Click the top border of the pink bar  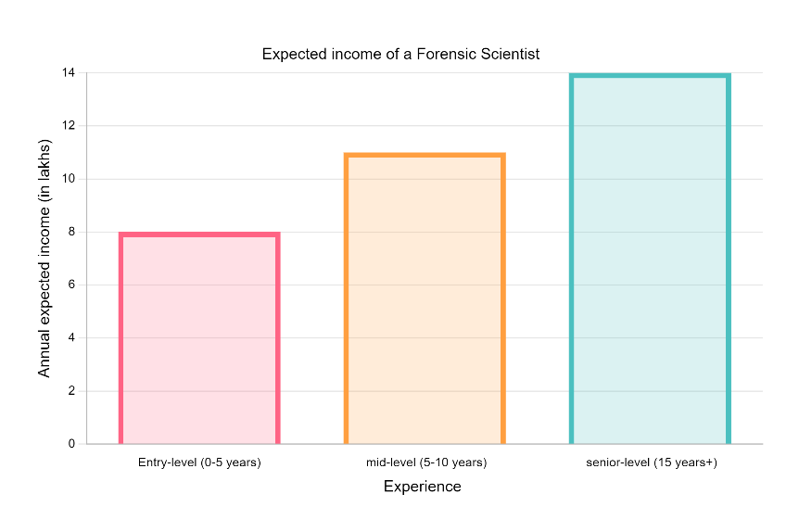point(199,234)
